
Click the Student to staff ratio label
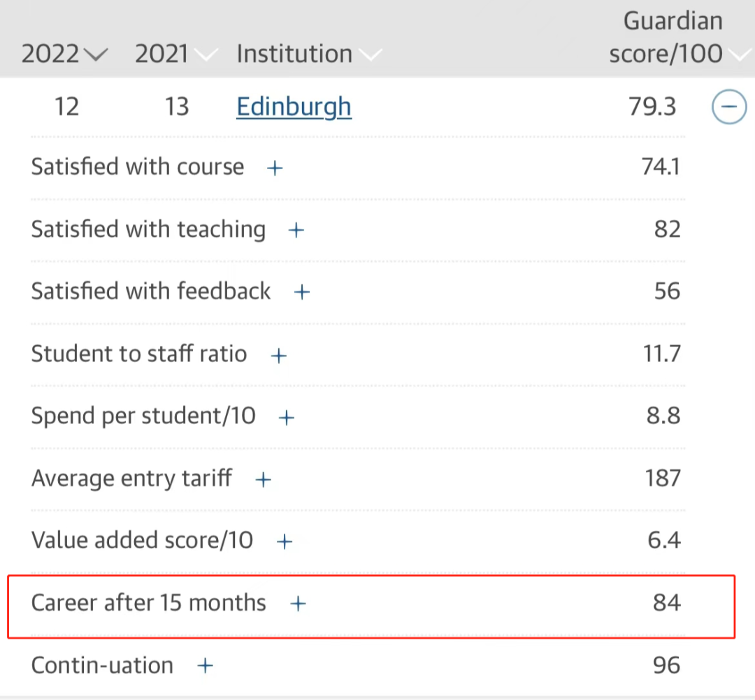tap(138, 354)
